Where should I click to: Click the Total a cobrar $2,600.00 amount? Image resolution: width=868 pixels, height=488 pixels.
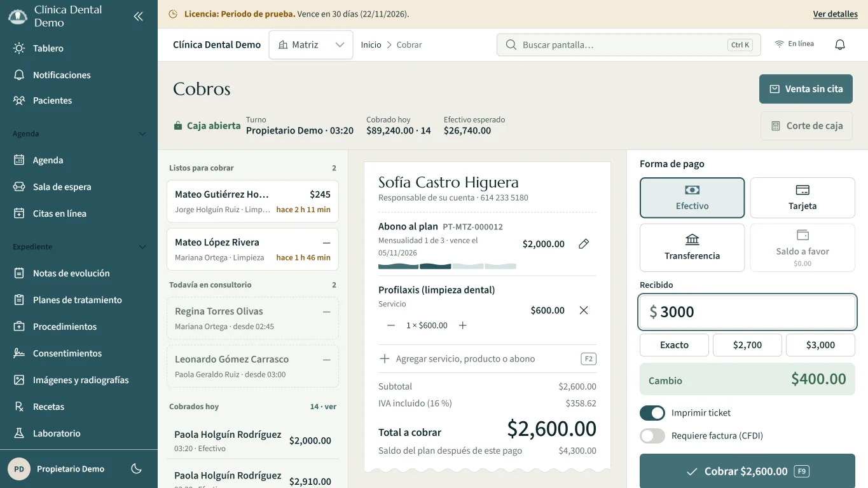point(552,429)
